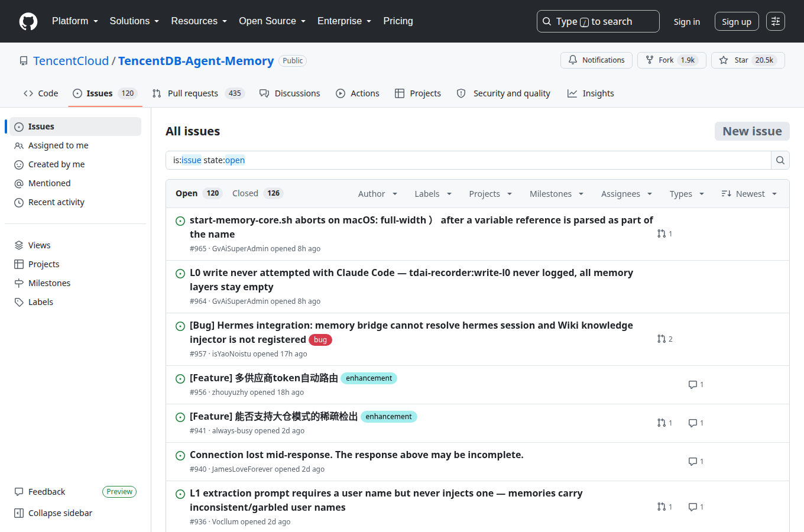Switch to the Code tab

[41, 93]
